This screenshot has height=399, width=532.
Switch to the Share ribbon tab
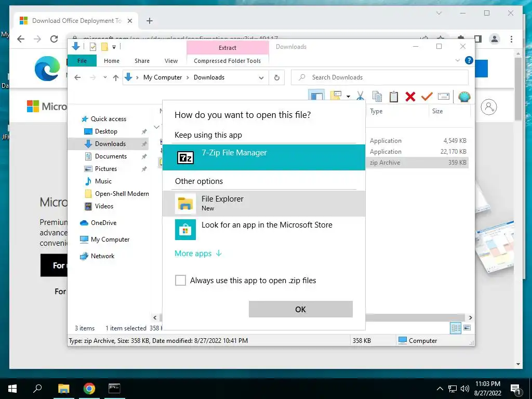(x=142, y=61)
